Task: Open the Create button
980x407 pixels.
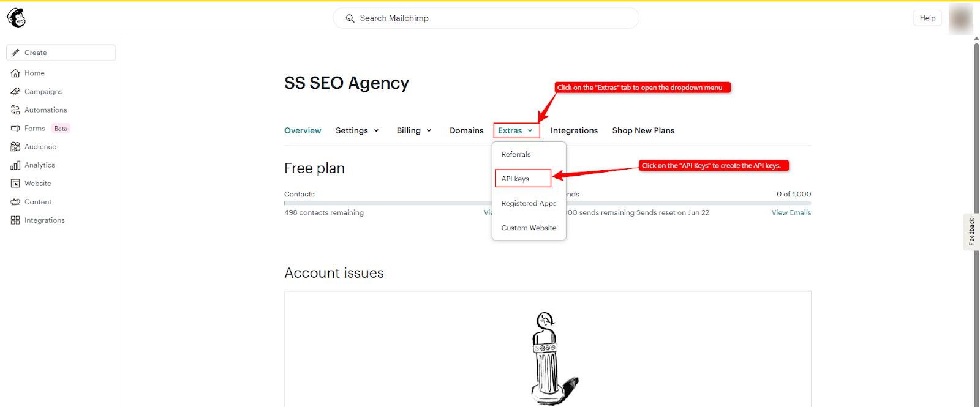Action: (61, 53)
